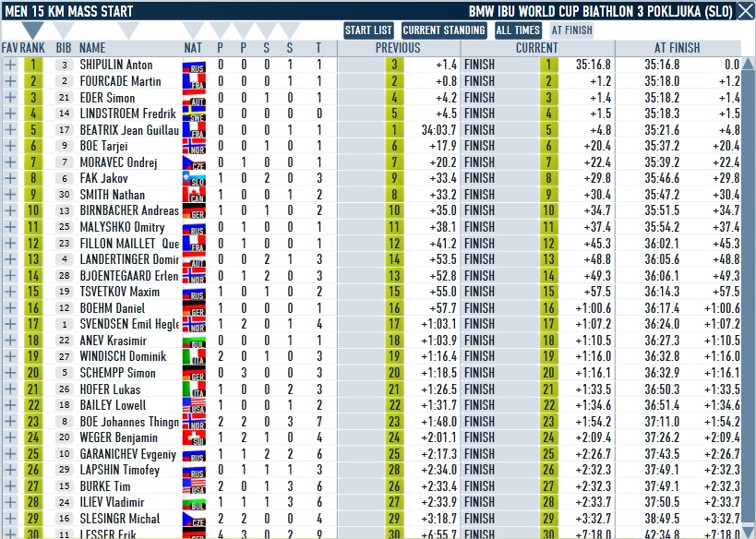Click the RANK column header label

click(32, 48)
